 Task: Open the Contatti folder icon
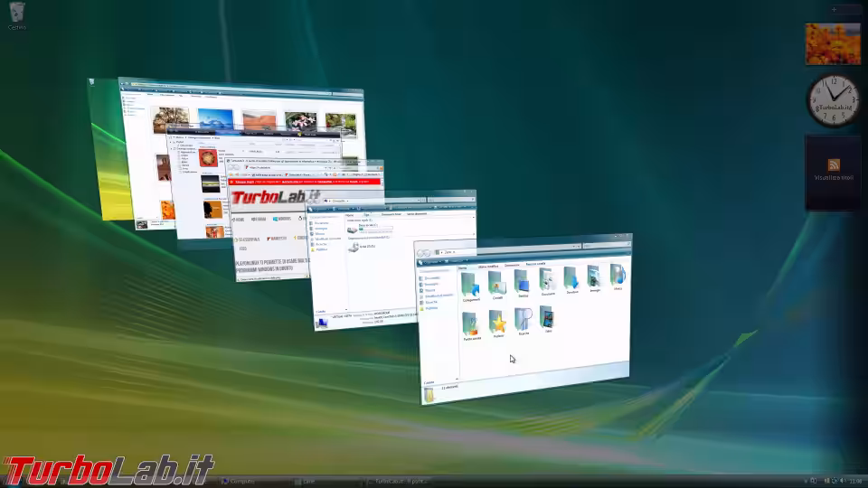click(496, 283)
